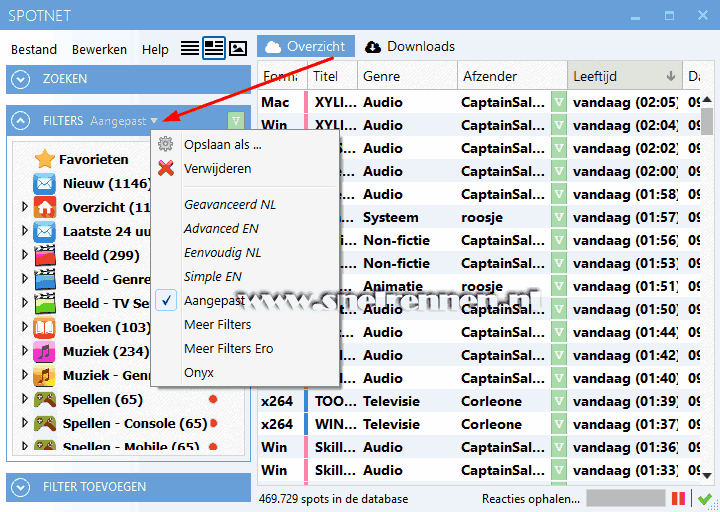
Task: Switch to compact list view icon
Action: [x=190, y=48]
